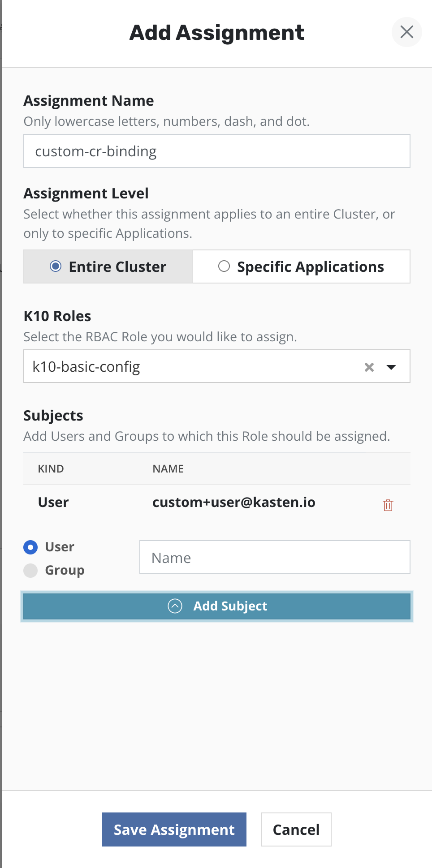Click the circled chevron icon on Add Subject
The image size is (432, 868).
(175, 606)
